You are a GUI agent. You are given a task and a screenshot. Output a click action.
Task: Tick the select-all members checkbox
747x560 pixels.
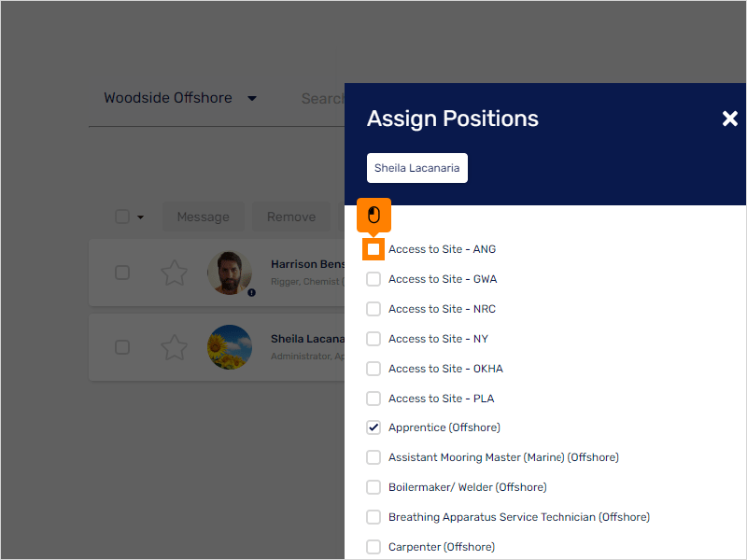122,217
